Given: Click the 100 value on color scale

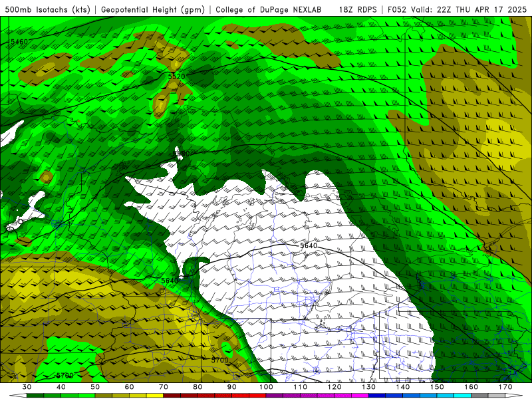Looking at the screenshot, I should (267, 387).
